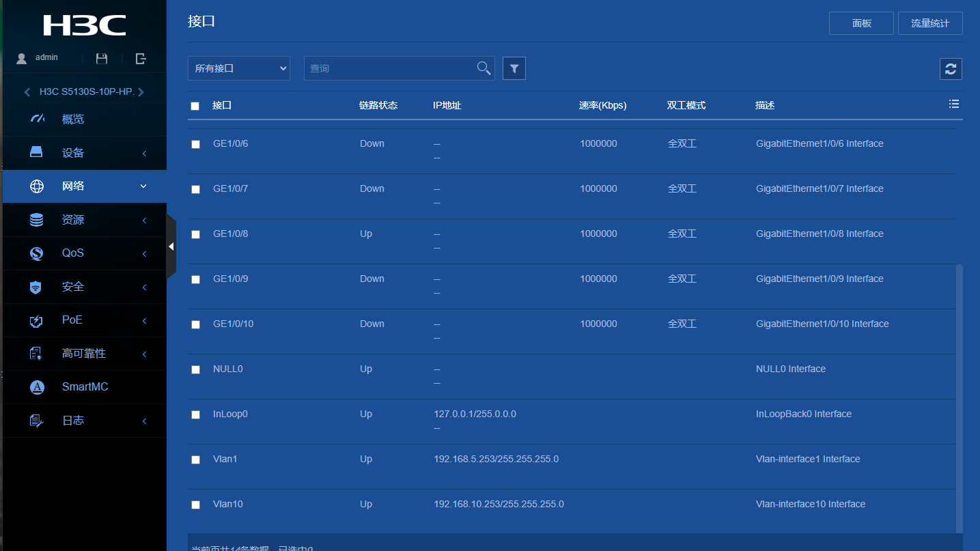This screenshot has width=980, height=551.
Task: Click the PoE power icon
Action: coord(37,320)
